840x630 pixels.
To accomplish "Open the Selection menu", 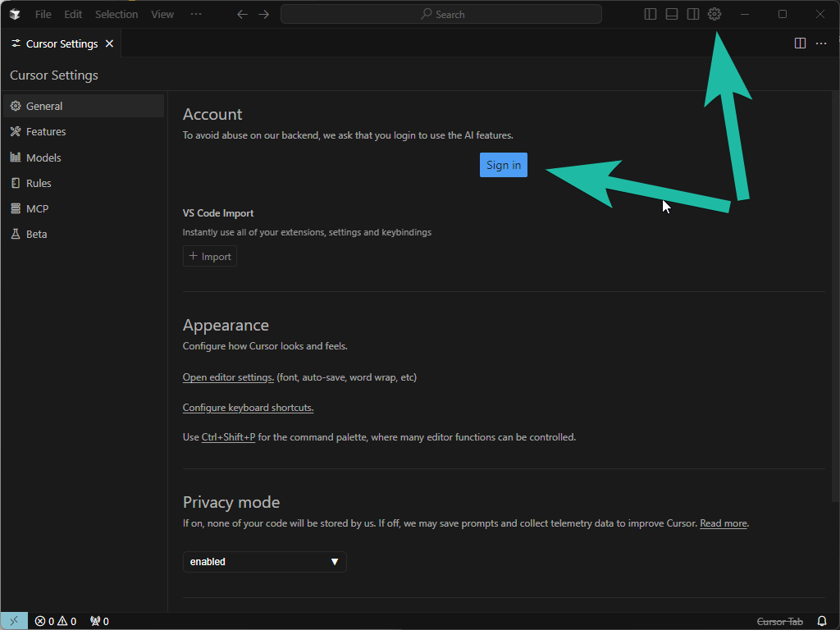I will pos(116,15).
